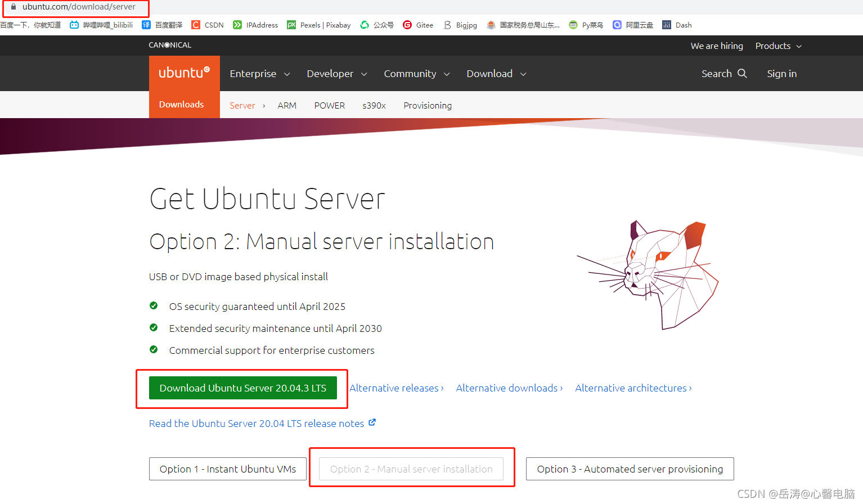Screen dimensions: 863x504
Task: Click the lock icon beside the URL
Action: [x=14, y=7]
